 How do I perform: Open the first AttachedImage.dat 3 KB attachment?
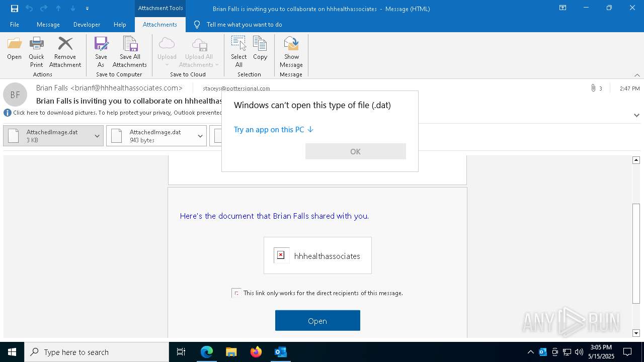[x=47, y=136]
